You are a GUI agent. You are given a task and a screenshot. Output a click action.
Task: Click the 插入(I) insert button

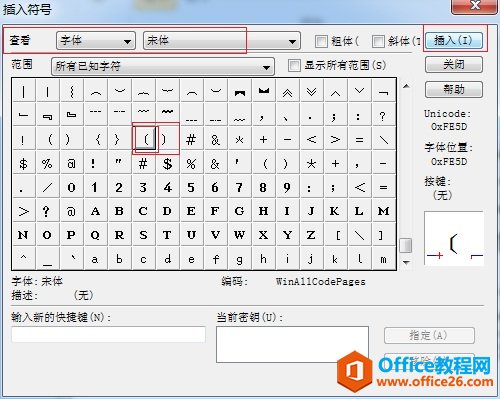[x=454, y=41]
